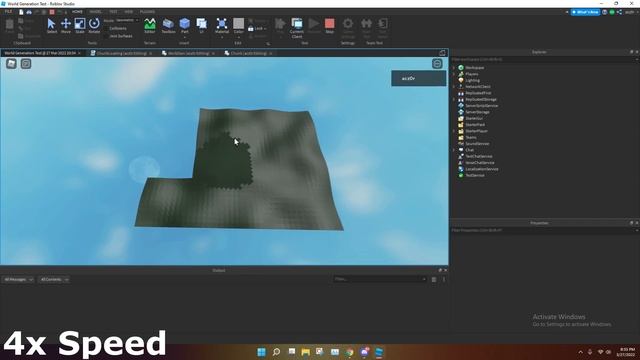Click the Stop playtest button
The width and height of the screenshot is (640, 360).
click(329, 25)
